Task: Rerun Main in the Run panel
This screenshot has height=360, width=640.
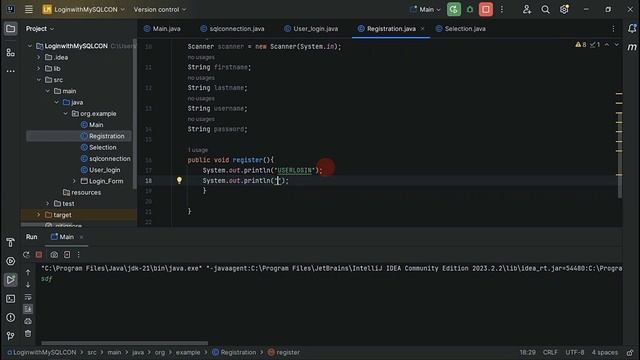Action: pyautogui.click(x=26, y=255)
